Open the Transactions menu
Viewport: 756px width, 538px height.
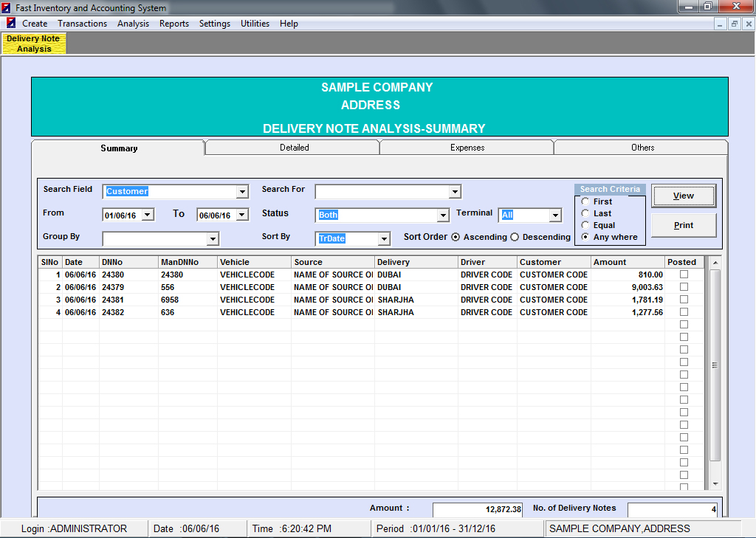82,24
